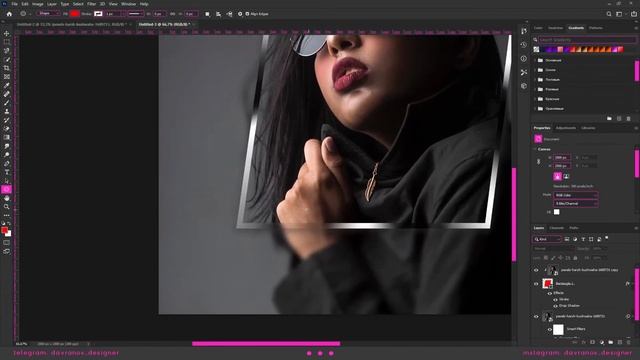This screenshot has width=640, height=360.
Task: Select the Zoom tool
Action: 7,207
